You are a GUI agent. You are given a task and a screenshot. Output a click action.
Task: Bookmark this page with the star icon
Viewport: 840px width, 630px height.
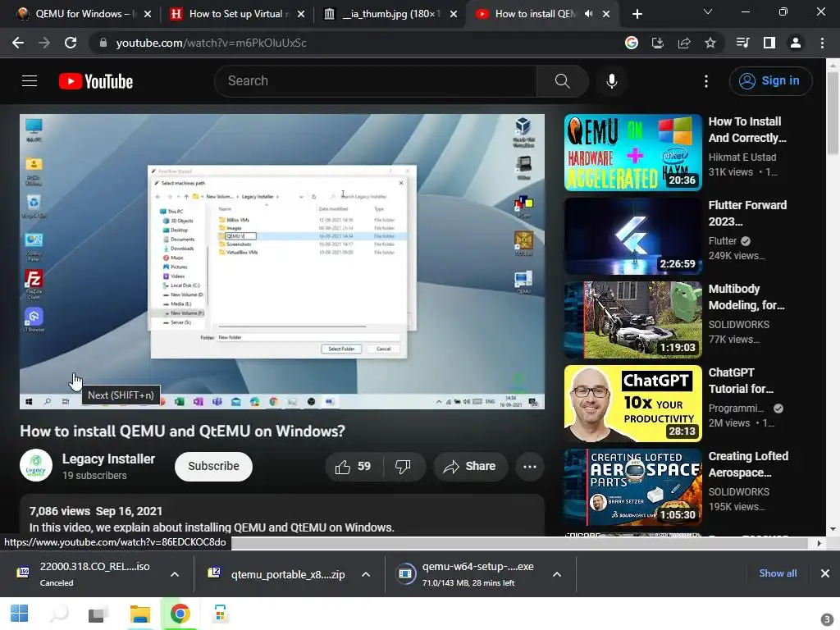click(x=710, y=43)
